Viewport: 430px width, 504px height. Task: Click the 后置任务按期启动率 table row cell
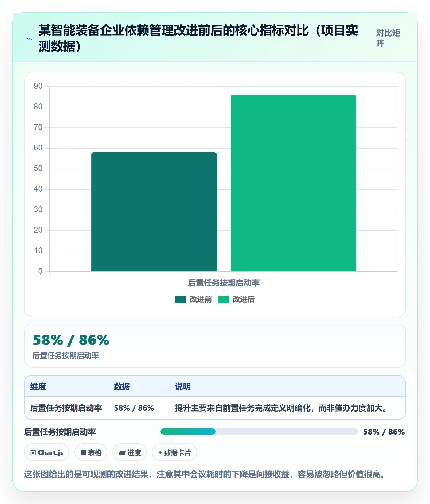point(66,408)
